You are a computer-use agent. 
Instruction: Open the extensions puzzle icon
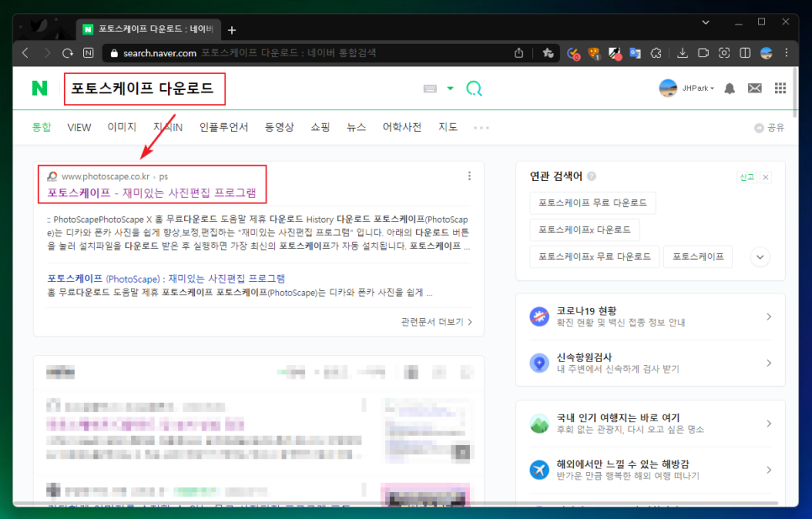pos(656,53)
